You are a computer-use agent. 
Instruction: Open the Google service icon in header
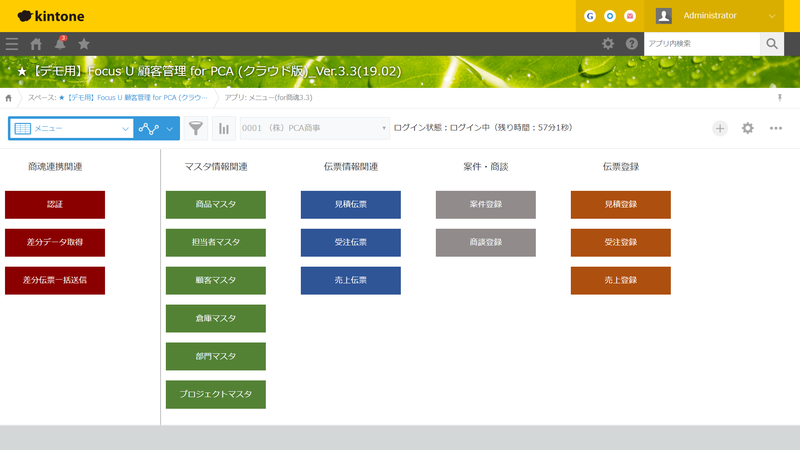(590, 16)
